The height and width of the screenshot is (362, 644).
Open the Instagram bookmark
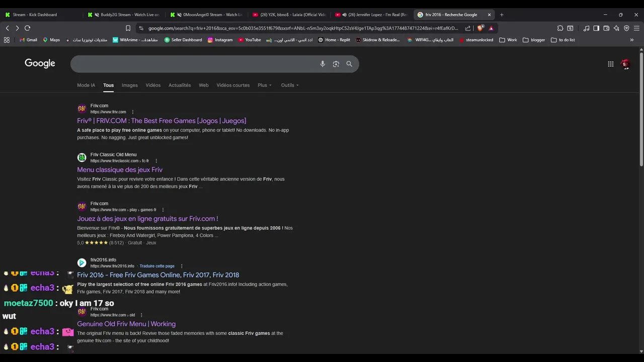[220, 40]
